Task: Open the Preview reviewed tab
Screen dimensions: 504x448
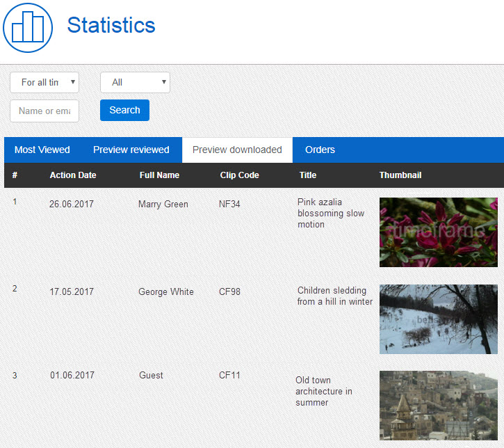Action: click(x=131, y=150)
